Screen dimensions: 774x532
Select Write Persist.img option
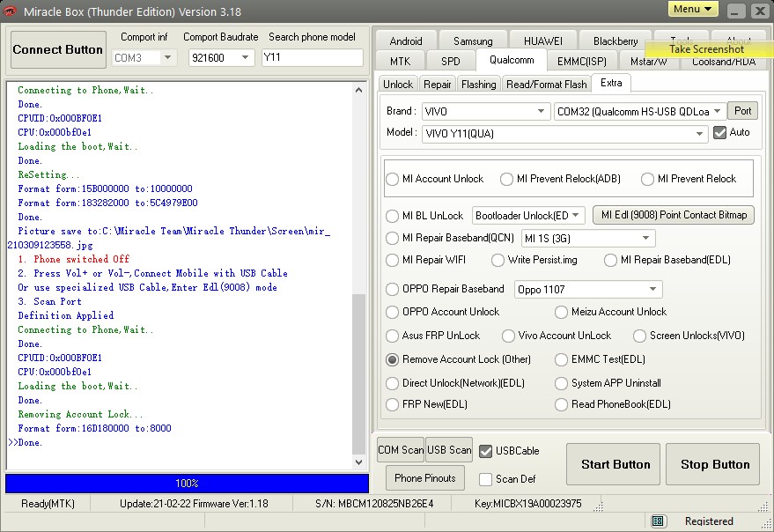[498, 260]
